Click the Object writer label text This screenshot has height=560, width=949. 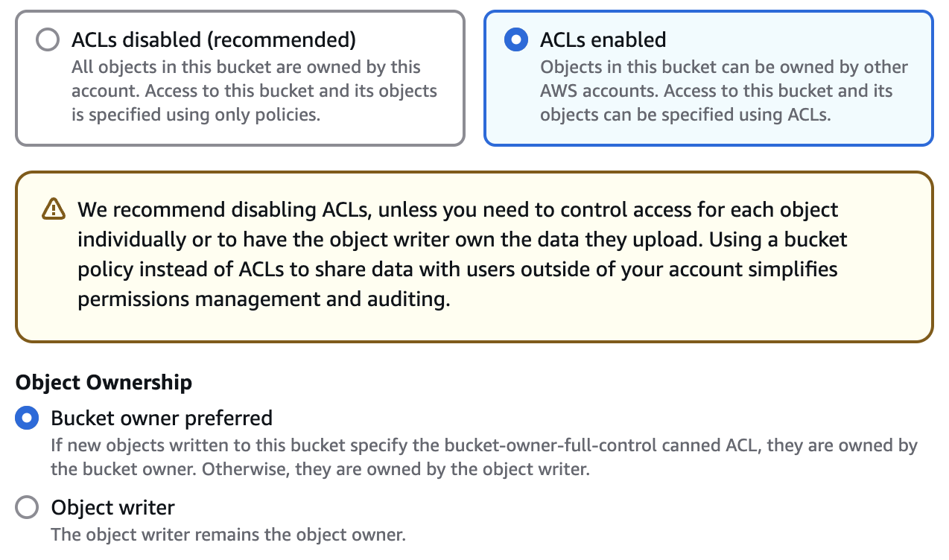pyautogui.click(x=112, y=507)
